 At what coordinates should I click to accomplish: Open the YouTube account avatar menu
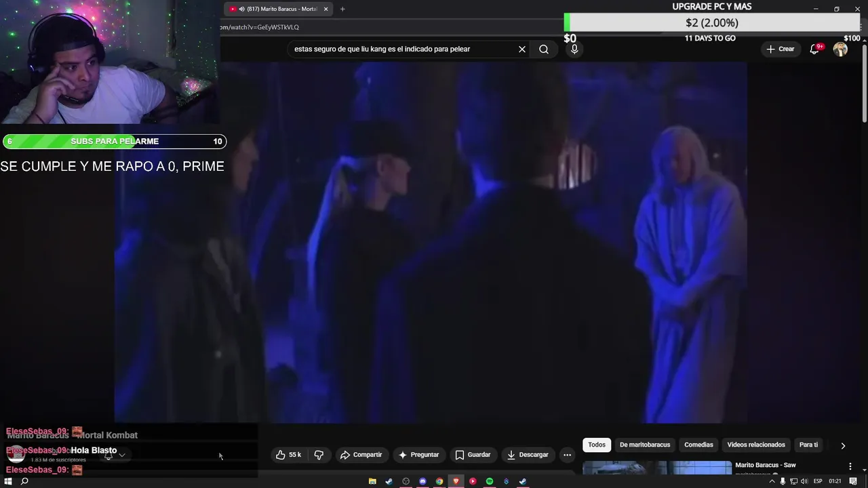(840, 49)
